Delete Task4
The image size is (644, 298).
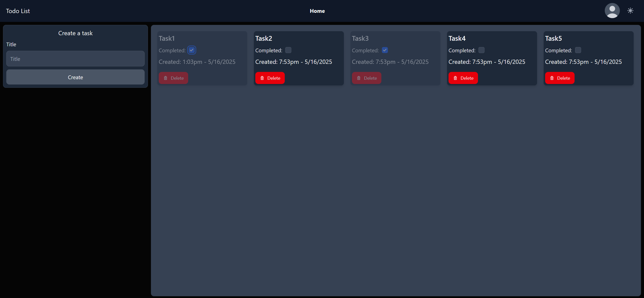pos(463,78)
